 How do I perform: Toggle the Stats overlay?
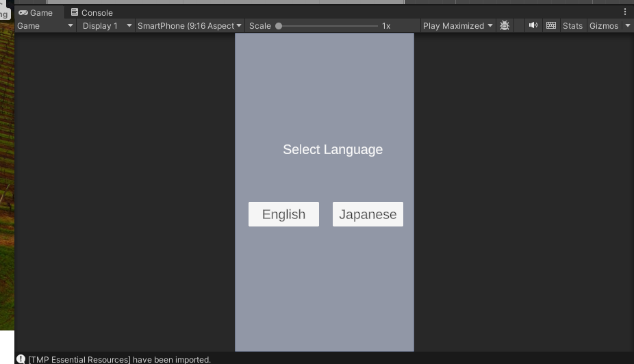pyautogui.click(x=572, y=25)
